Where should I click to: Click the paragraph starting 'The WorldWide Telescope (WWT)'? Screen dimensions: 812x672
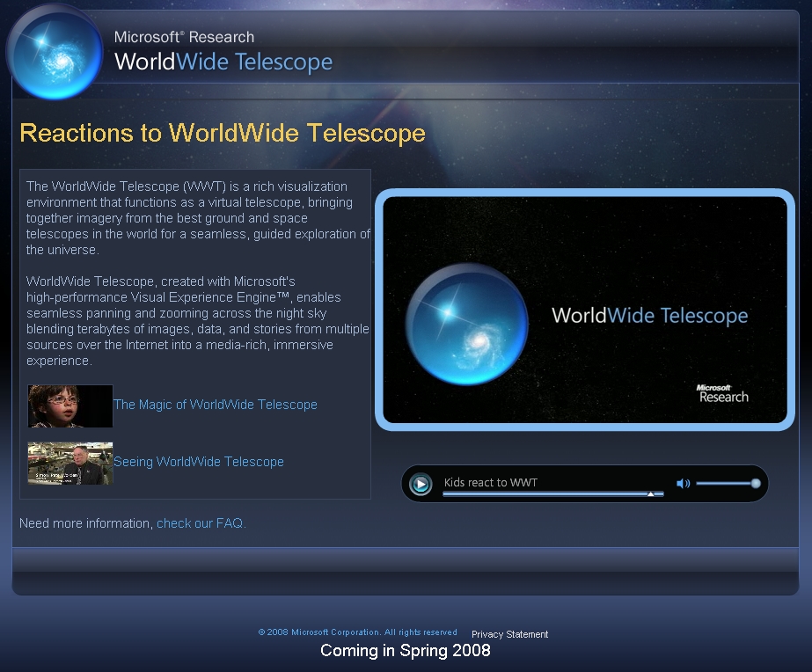click(x=198, y=218)
